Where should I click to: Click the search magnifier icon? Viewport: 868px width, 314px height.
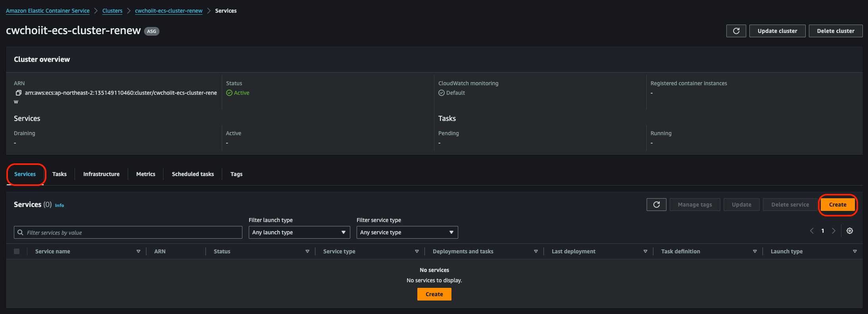(20, 232)
